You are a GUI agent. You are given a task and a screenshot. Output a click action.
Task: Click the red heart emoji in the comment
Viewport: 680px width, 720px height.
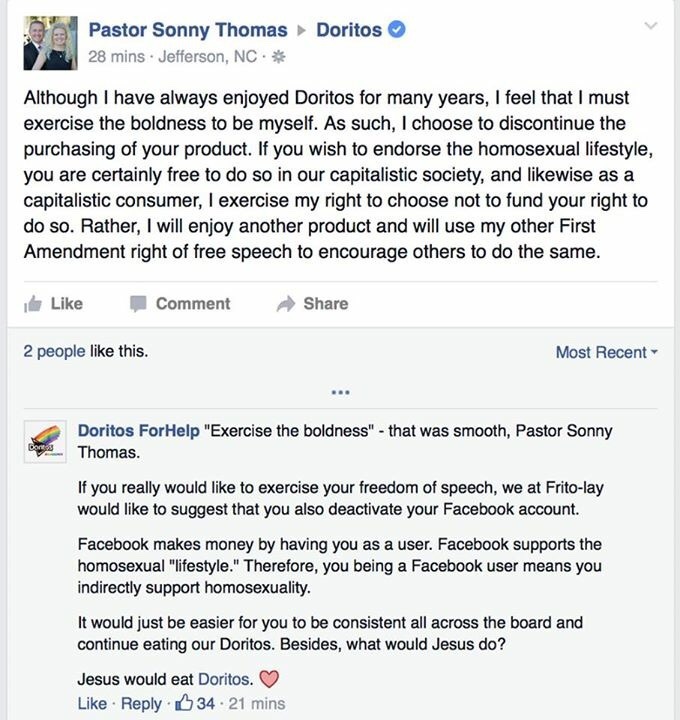[x=268, y=680]
